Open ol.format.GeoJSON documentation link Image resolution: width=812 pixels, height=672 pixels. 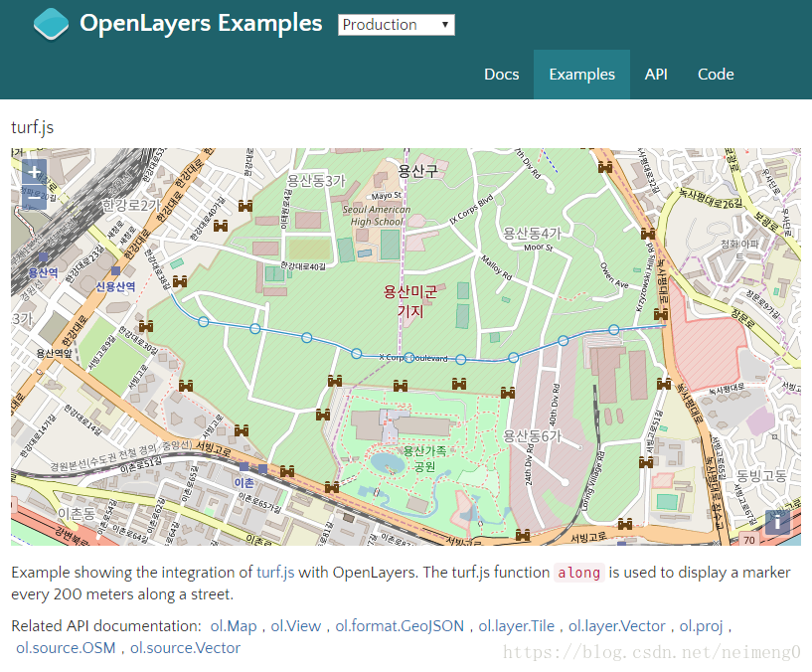point(400,626)
